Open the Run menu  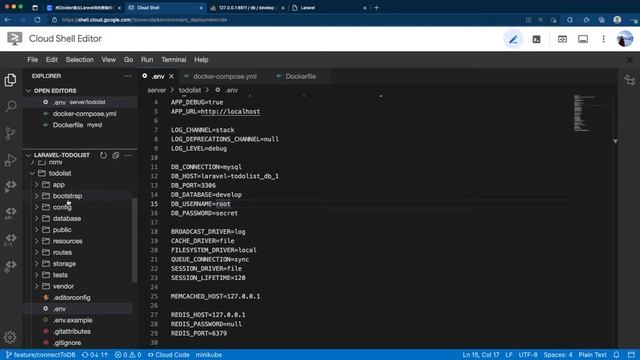(147, 60)
